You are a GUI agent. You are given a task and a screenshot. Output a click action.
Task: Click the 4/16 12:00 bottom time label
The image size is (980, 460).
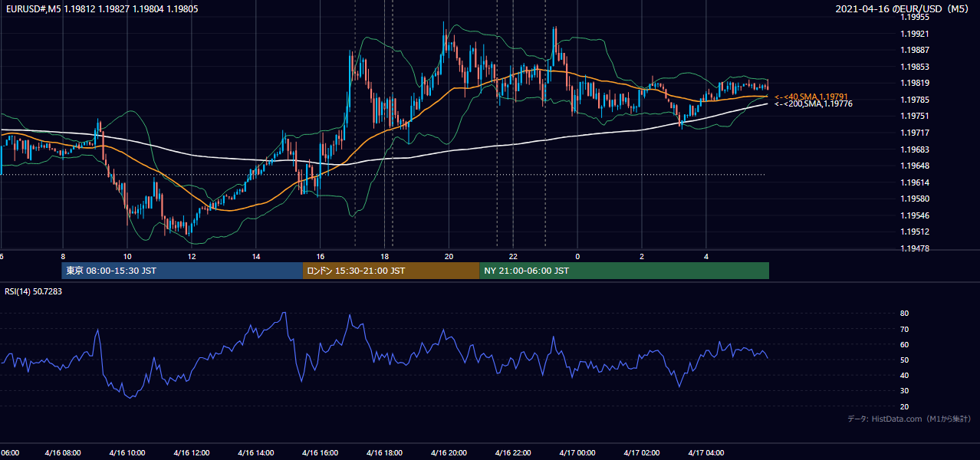tap(191, 453)
